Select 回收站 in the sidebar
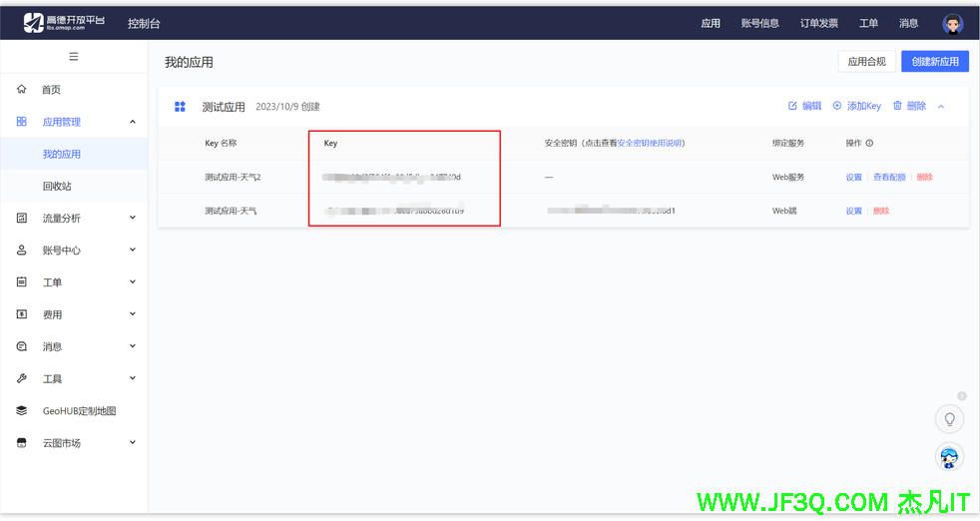 tap(57, 187)
